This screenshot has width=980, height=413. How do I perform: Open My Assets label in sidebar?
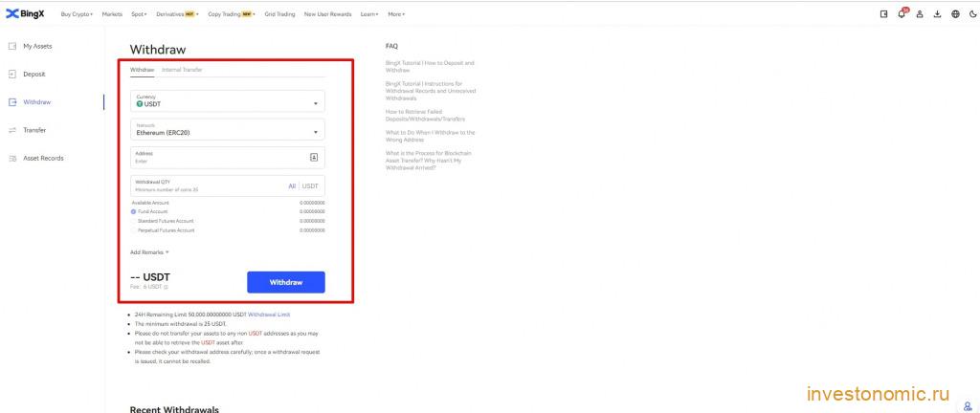[37, 46]
